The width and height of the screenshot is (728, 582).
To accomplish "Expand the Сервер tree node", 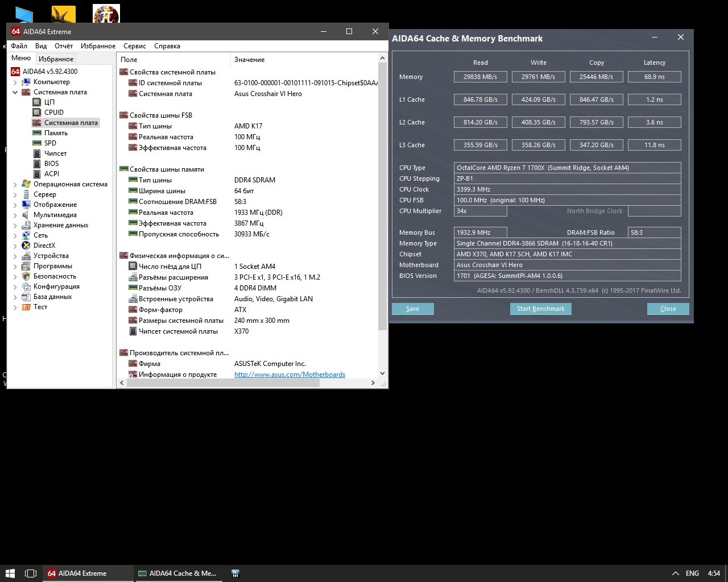I will point(15,194).
